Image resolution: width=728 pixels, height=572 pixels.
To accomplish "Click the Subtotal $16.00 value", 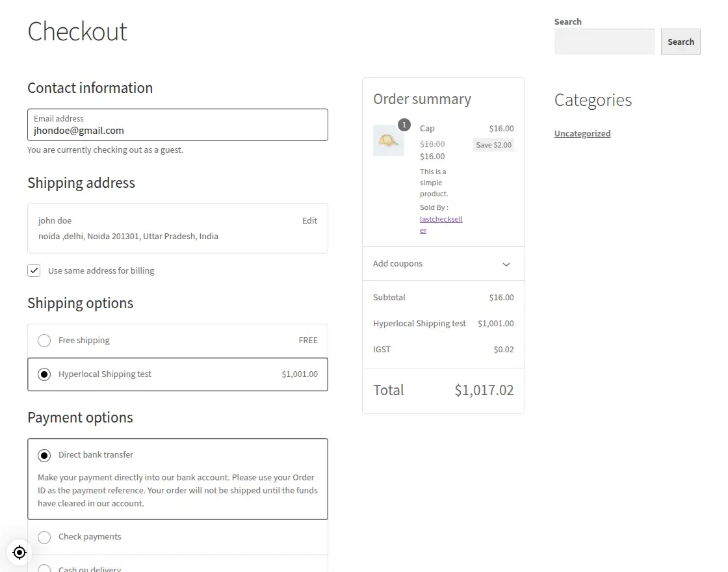I will (x=501, y=297).
